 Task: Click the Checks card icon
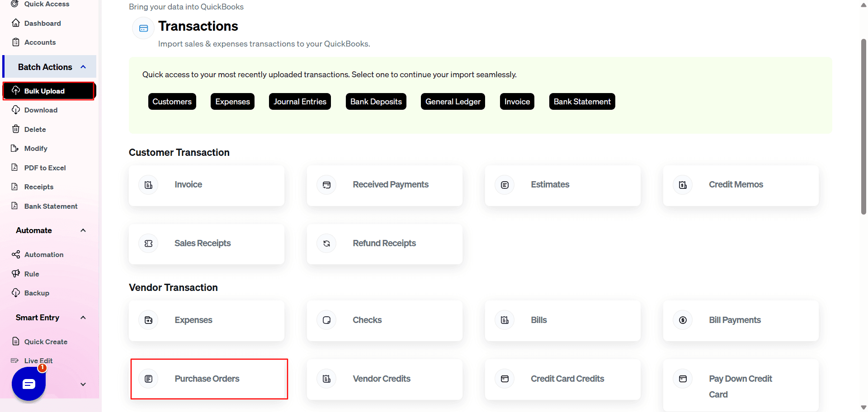click(326, 320)
